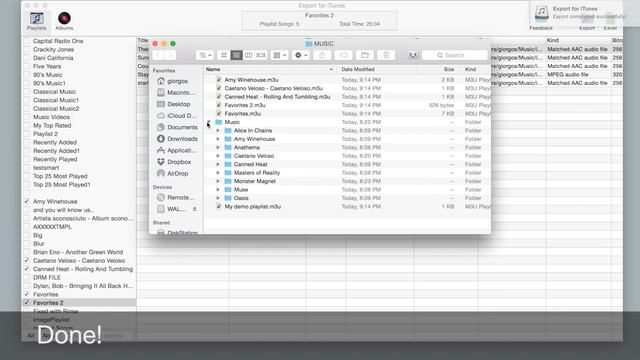Expand the Muse folder
This screenshot has width=640, height=360.
click(x=218, y=189)
